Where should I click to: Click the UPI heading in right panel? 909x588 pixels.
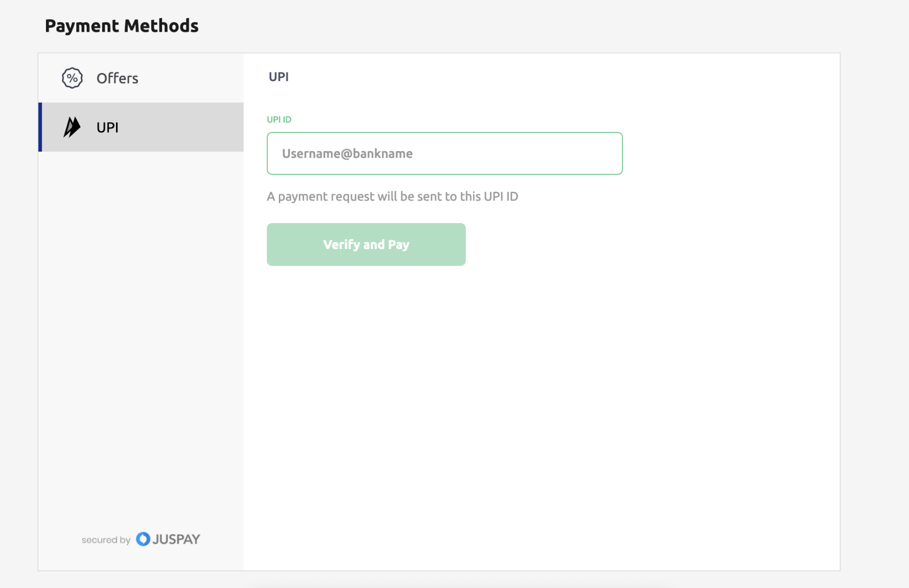click(x=278, y=77)
